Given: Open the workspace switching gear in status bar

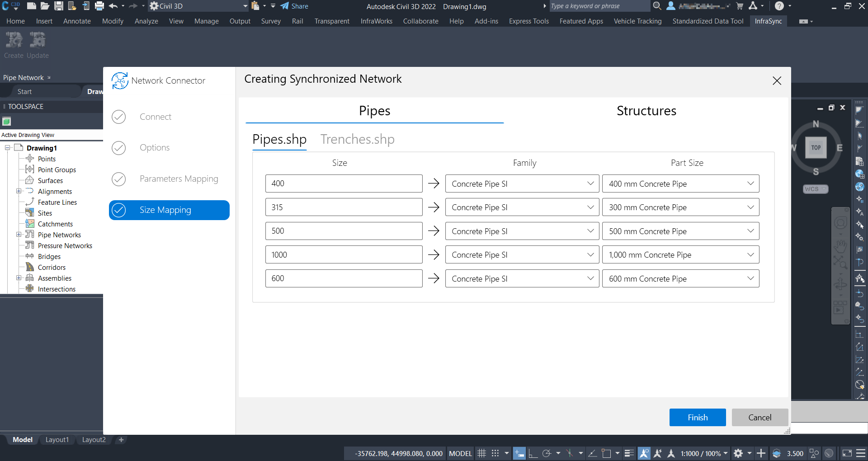Looking at the screenshot, I should (x=738, y=453).
